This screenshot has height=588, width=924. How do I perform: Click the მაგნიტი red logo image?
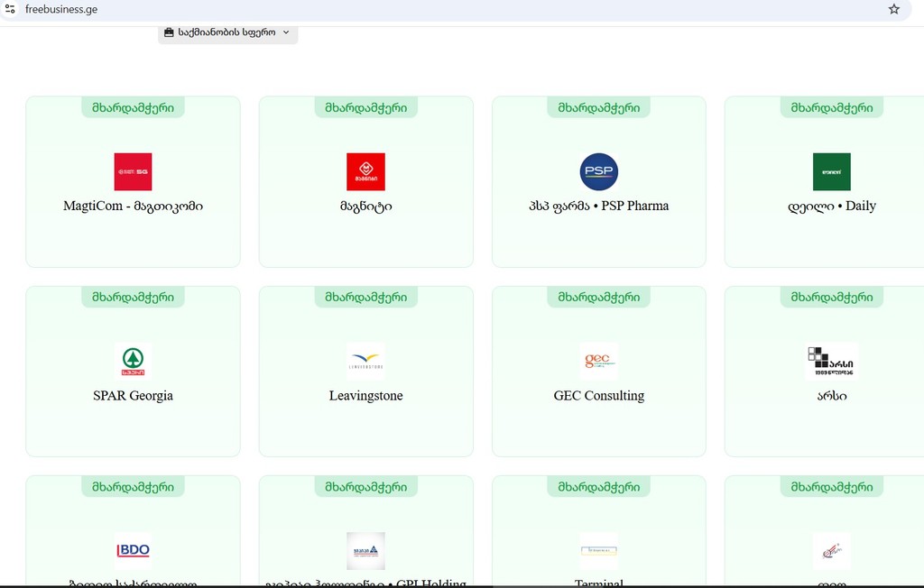[366, 171]
